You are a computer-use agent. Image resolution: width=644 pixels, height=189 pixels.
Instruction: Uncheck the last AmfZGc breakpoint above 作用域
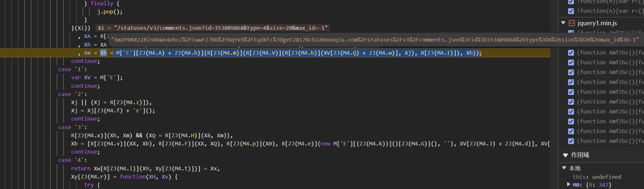pyautogui.click(x=571, y=141)
